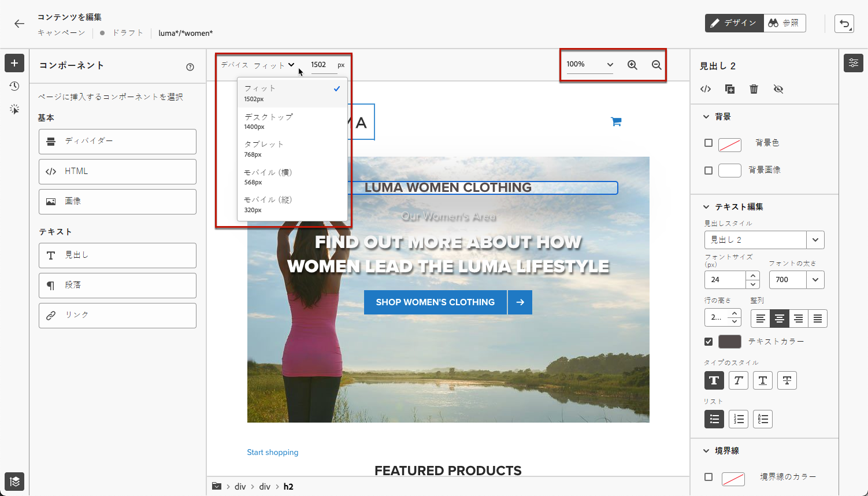Image resolution: width=868 pixels, height=496 pixels.
Task: Open the テキストカラー color swatch
Action: (730, 342)
